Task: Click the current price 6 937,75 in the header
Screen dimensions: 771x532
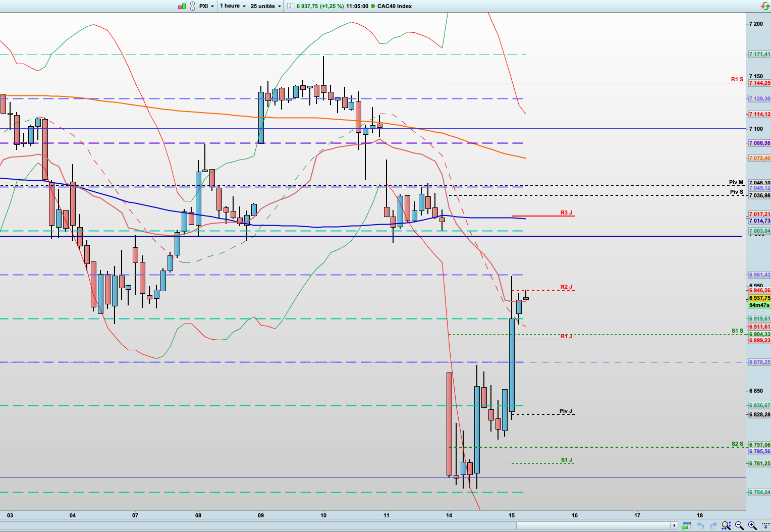Action: click(307, 6)
